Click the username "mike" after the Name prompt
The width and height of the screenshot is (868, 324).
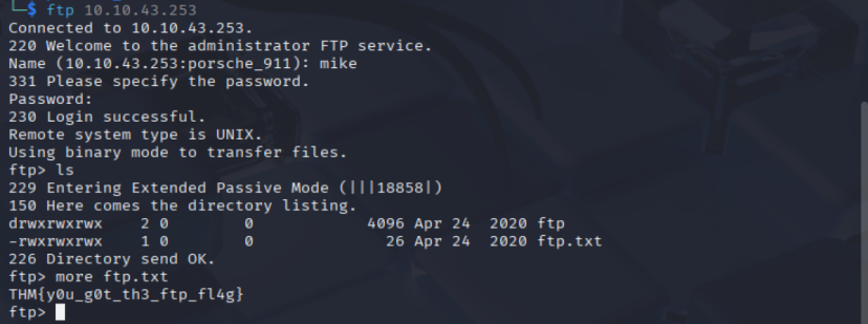pos(338,63)
